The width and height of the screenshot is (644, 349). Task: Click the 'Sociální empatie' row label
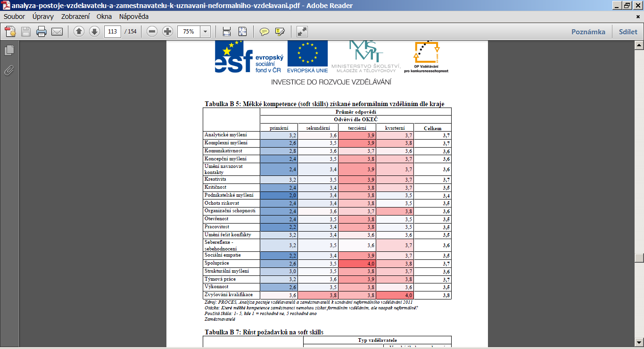coord(223,255)
